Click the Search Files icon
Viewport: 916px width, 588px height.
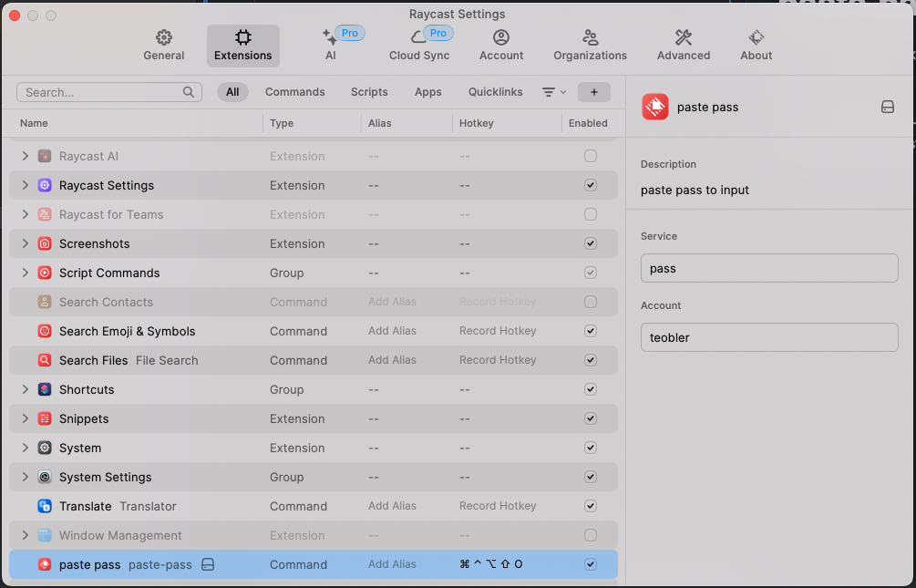tap(45, 360)
